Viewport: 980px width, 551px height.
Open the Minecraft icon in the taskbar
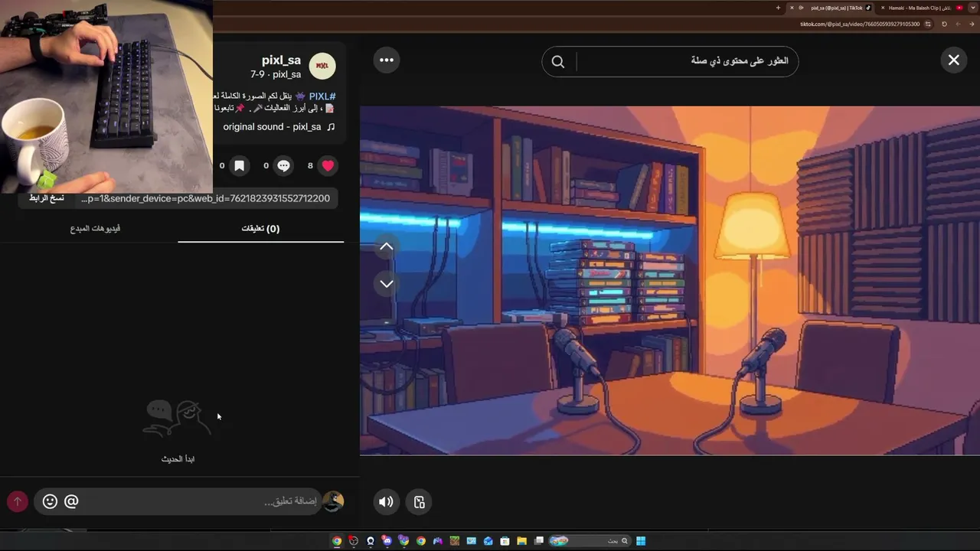454,541
